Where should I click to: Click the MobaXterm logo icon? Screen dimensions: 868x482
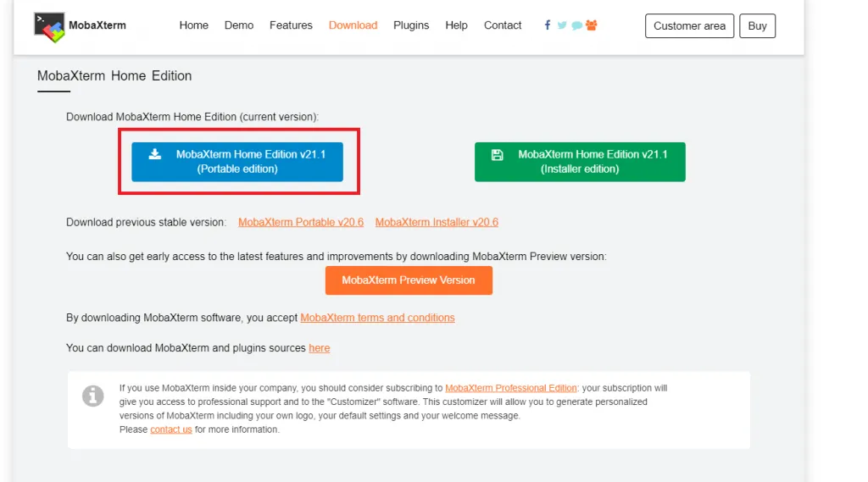(49, 27)
